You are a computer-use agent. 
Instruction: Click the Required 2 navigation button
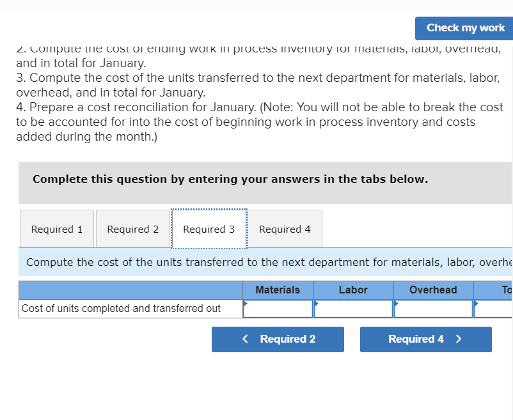(x=278, y=339)
